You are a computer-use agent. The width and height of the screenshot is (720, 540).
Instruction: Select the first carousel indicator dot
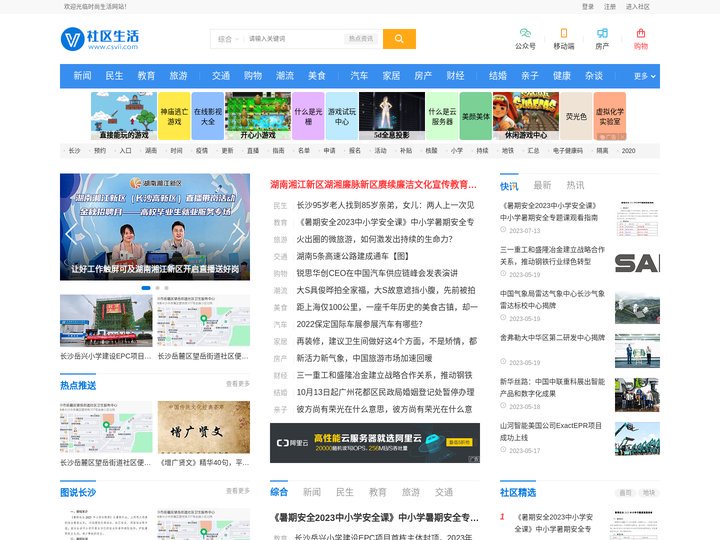coord(146,288)
